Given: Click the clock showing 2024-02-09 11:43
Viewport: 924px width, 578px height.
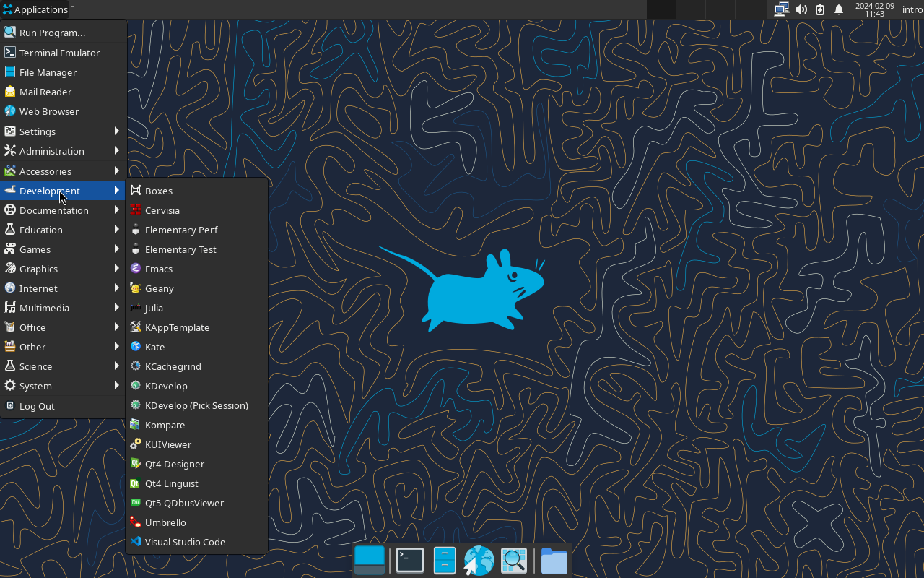Looking at the screenshot, I should pos(874,9).
